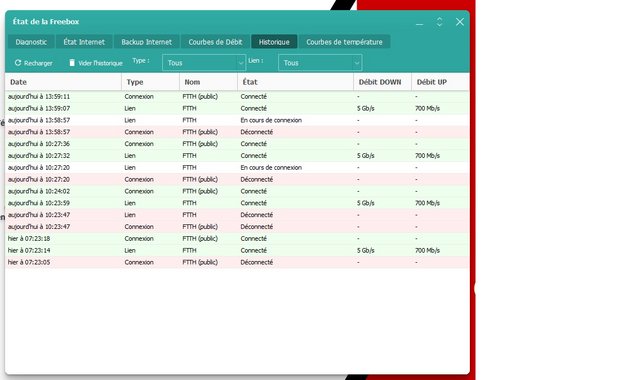Select the row dated aujourd'hui à 10:27:32
Viewport: 640px width, 380px height.
coord(237,156)
